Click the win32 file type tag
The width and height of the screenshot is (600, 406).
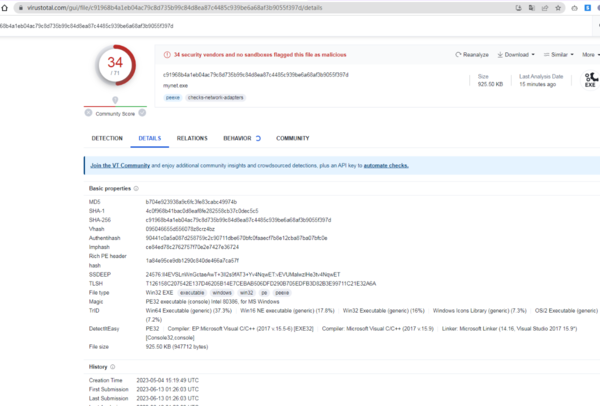click(246, 293)
